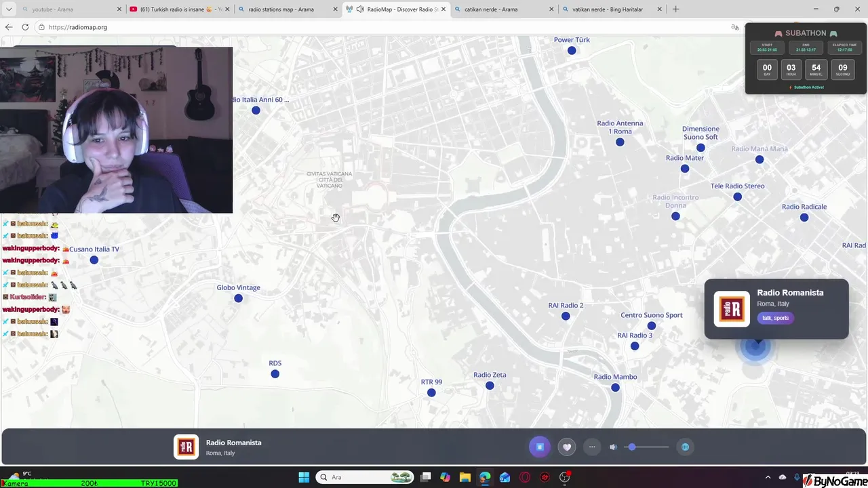Open Opera browser from the taskbar

pyautogui.click(x=524, y=477)
